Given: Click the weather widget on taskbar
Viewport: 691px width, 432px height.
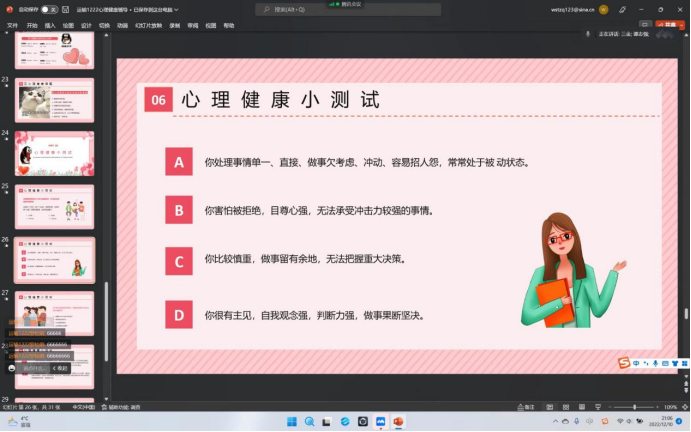Looking at the screenshot, I should [x=18, y=421].
